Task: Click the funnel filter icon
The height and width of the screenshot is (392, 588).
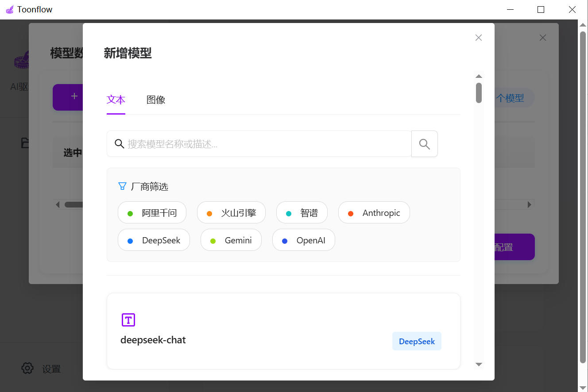Action: (x=123, y=186)
